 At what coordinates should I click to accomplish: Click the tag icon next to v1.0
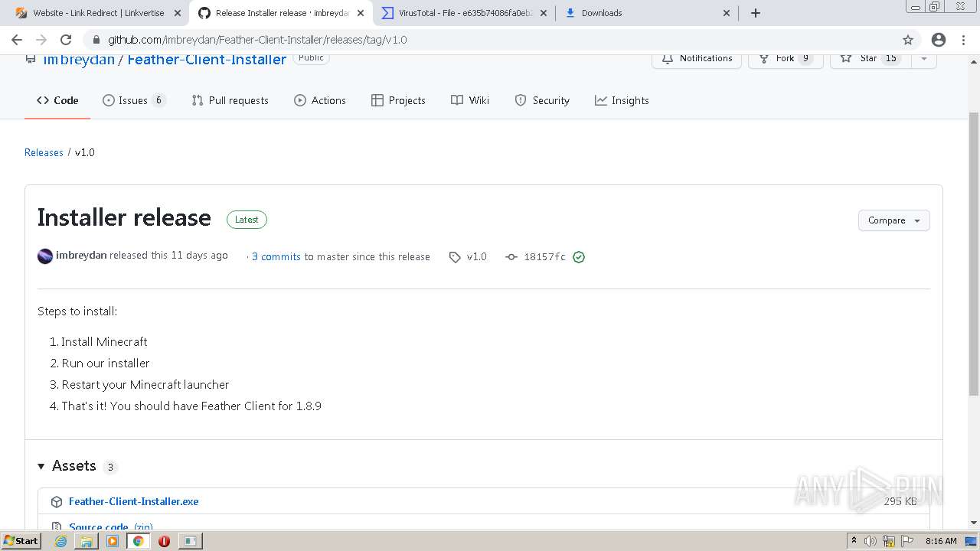455,257
